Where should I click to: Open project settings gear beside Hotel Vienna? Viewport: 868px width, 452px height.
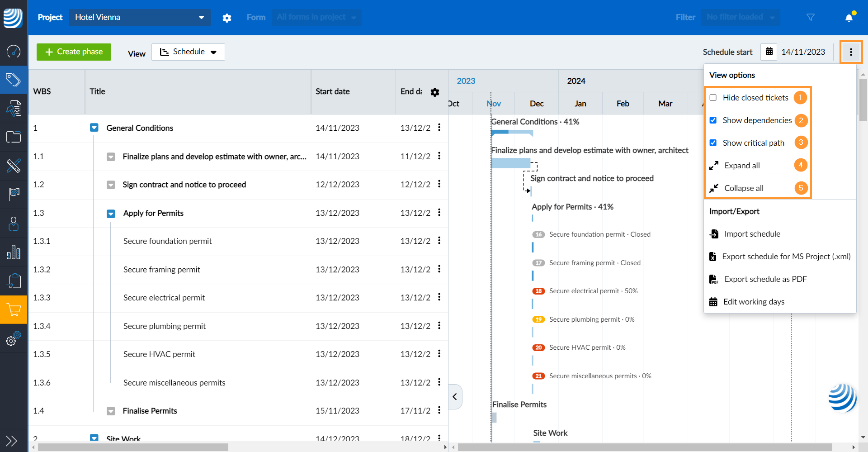click(x=227, y=18)
